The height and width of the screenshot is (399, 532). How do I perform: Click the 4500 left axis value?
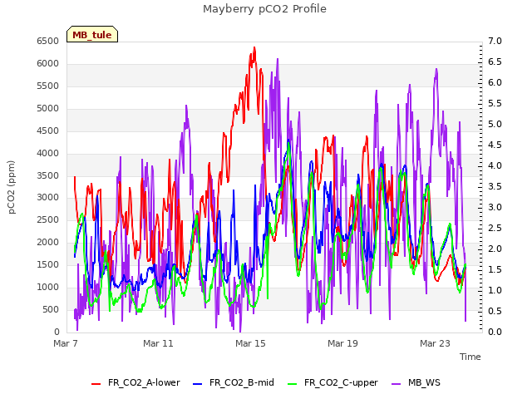48,131
